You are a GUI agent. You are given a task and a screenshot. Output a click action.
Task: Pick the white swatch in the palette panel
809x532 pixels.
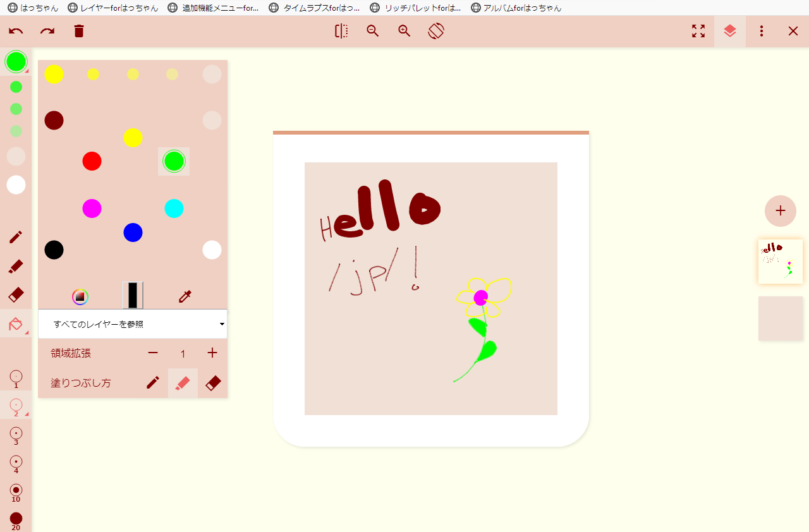pyautogui.click(x=212, y=250)
